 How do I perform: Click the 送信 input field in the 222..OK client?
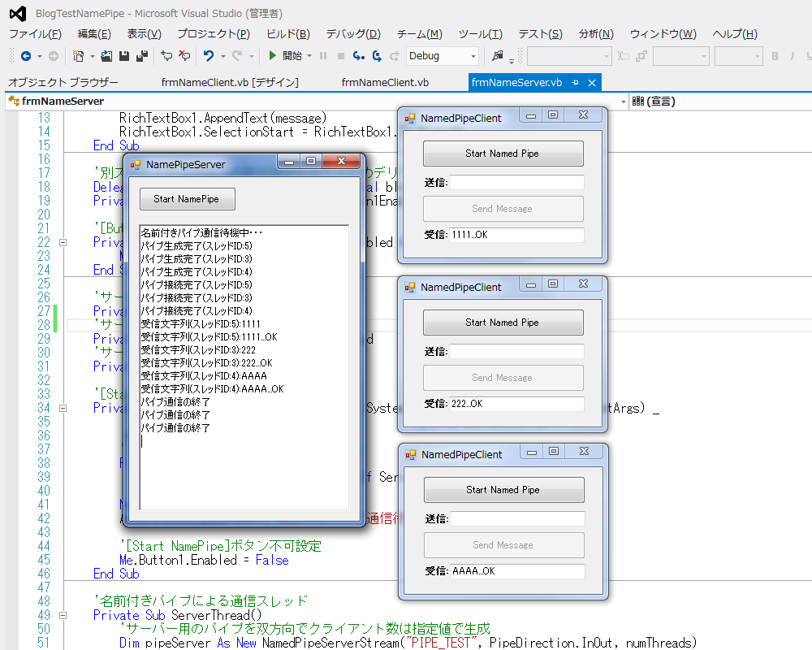516,352
